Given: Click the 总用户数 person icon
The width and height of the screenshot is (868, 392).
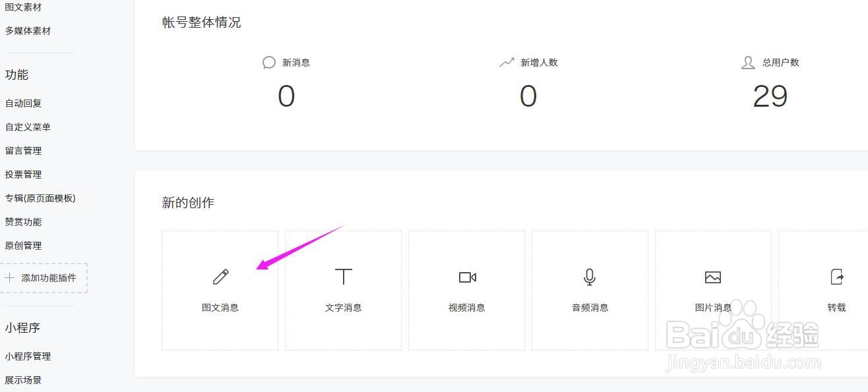Looking at the screenshot, I should pos(748,63).
